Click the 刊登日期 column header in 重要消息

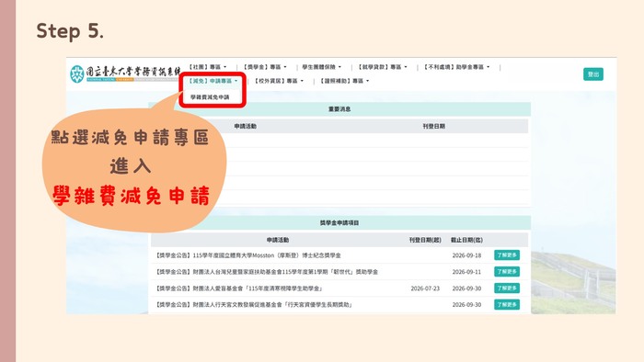click(433, 126)
